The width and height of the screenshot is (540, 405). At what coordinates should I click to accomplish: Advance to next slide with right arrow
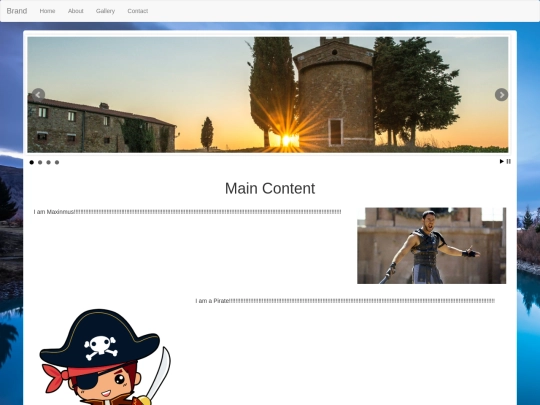(x=501, y=95)
